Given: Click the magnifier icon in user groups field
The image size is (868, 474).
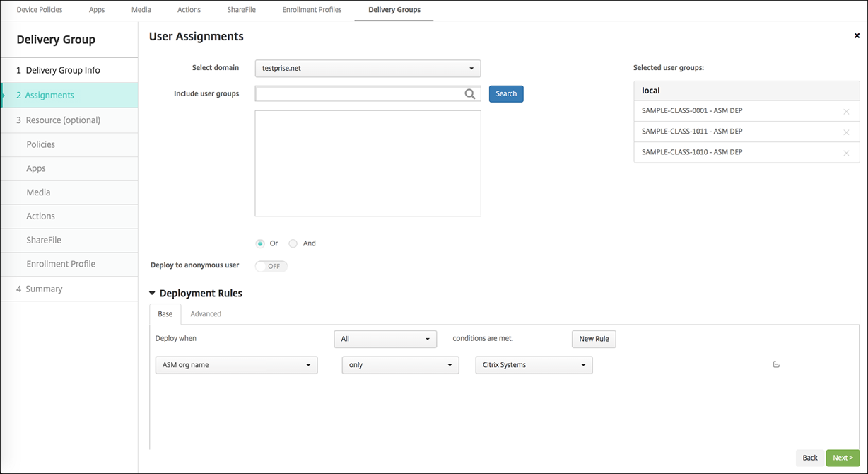Looking at the screenshot, I should (x=469, y=94).
